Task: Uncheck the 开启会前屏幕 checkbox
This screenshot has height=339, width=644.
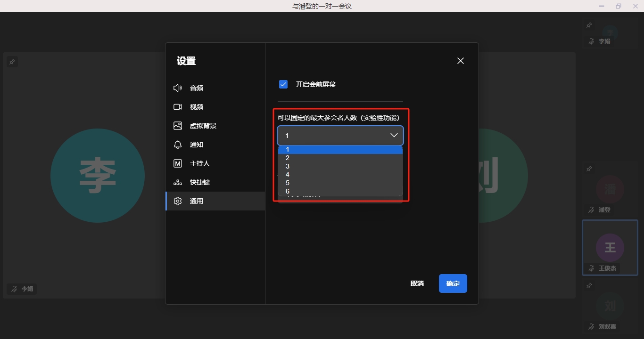Action: pos(283,84)
